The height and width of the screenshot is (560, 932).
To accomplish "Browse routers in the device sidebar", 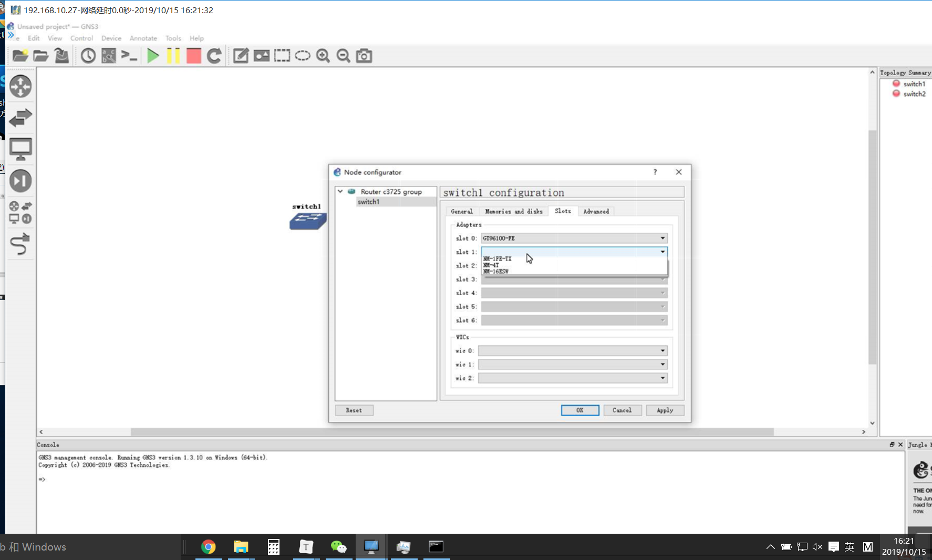I will tap(20, 87).
